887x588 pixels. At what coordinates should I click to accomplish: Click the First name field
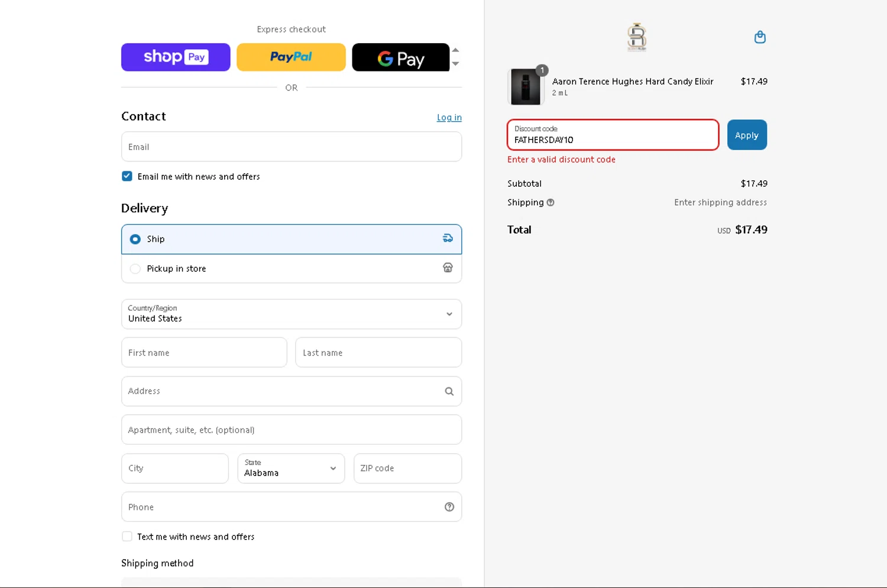click(204, 352)
